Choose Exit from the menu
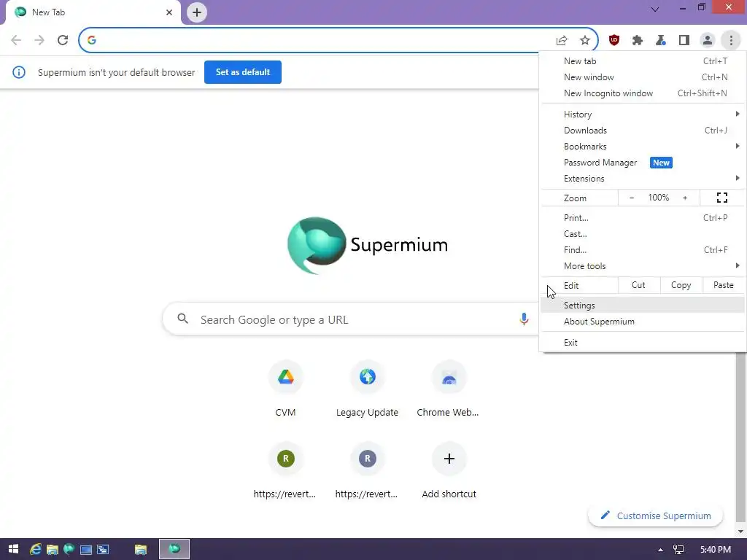Viewport: 747px width, 560px height. coord(642,343)
